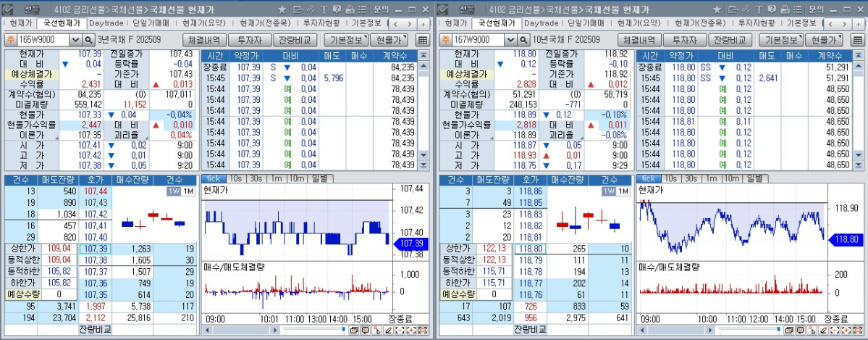The image size is (868, 340).
Task: Click the link chain icon in the left window title bar
Action: pyautogui.click(x=311, y=9)
